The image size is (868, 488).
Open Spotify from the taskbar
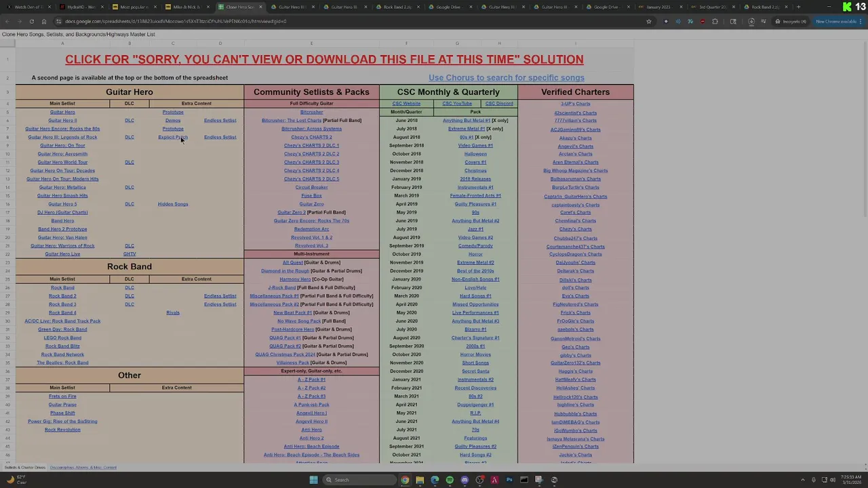pos(450,480)
